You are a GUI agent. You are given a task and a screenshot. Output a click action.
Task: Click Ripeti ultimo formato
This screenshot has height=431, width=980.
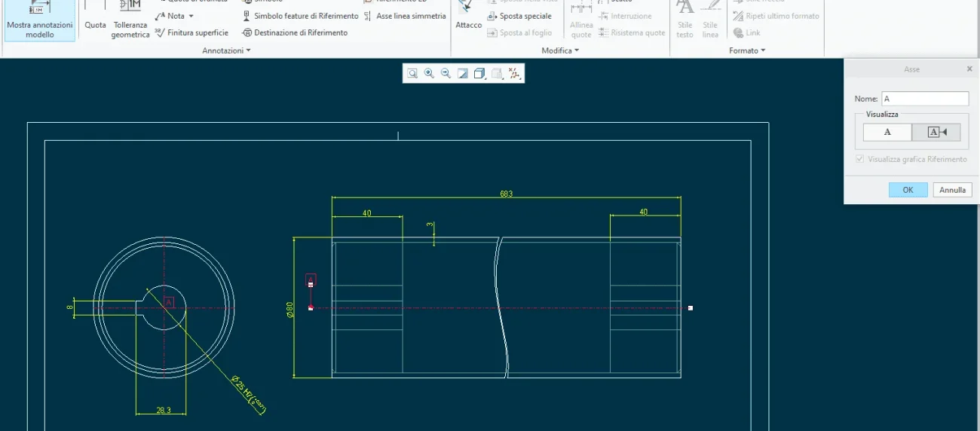776,16
